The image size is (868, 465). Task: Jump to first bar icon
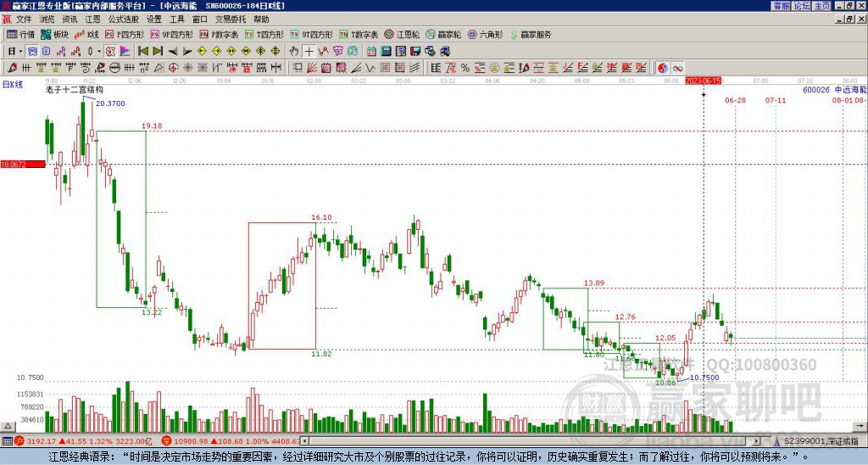[142, 51]
